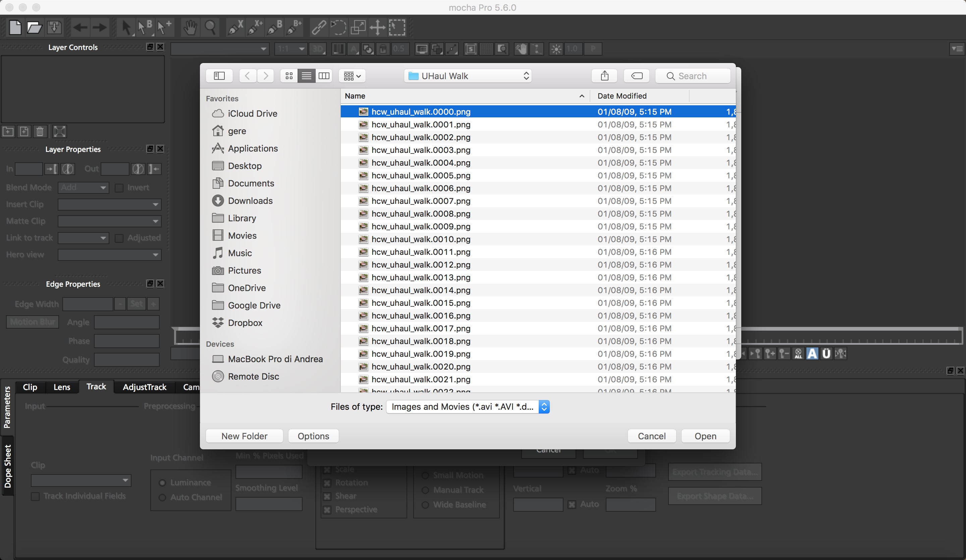966x560 pixels.
Task: Click the Open Project folder icon
Action: 34,27
